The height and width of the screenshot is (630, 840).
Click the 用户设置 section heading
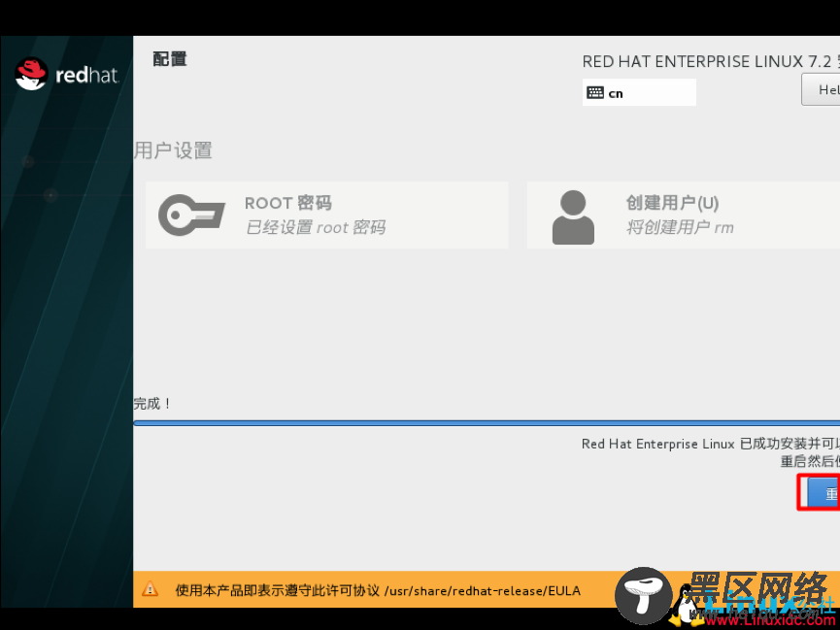pos(173,150)
